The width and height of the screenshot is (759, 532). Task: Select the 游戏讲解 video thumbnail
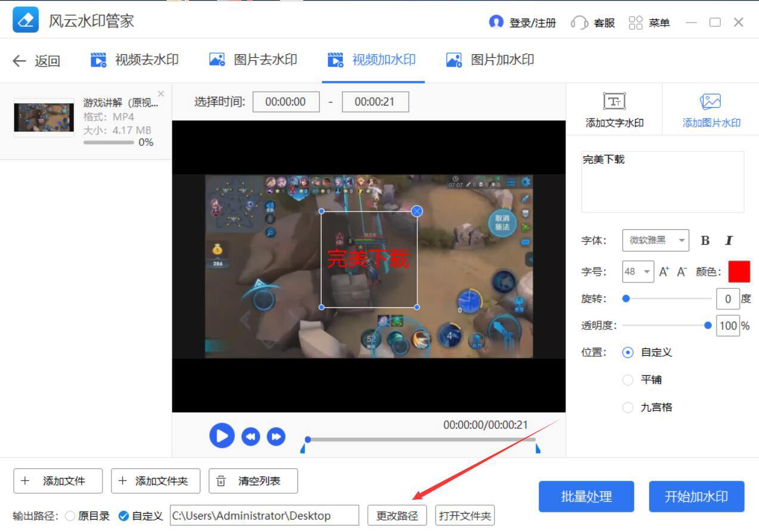(x=44, y=117)
